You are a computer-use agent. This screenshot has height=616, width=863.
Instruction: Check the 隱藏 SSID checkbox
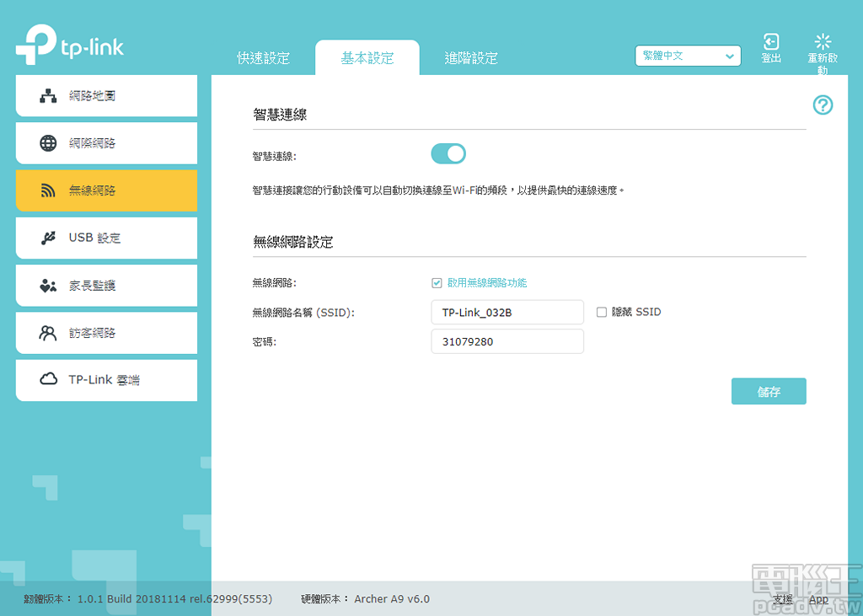[x=602, y=312]
